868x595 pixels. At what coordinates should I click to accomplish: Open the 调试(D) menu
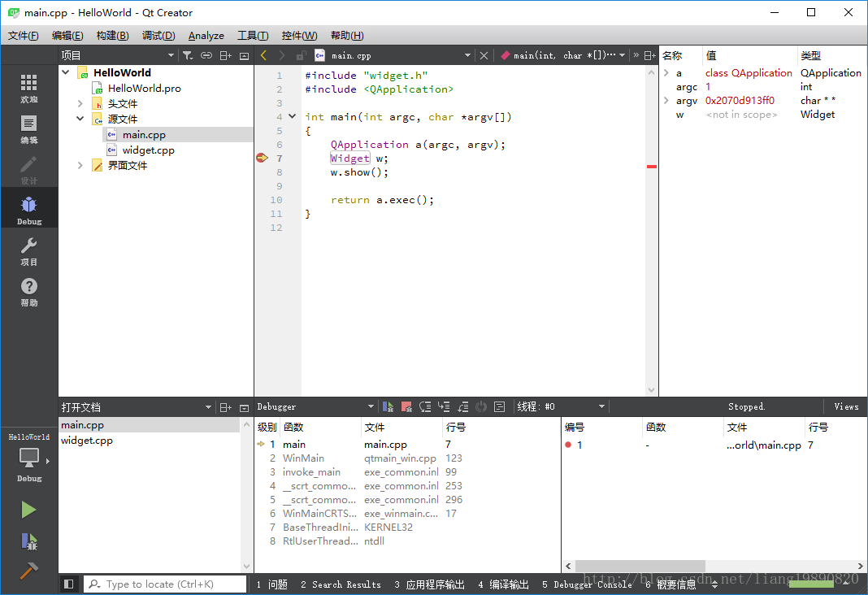click(158, 36)
